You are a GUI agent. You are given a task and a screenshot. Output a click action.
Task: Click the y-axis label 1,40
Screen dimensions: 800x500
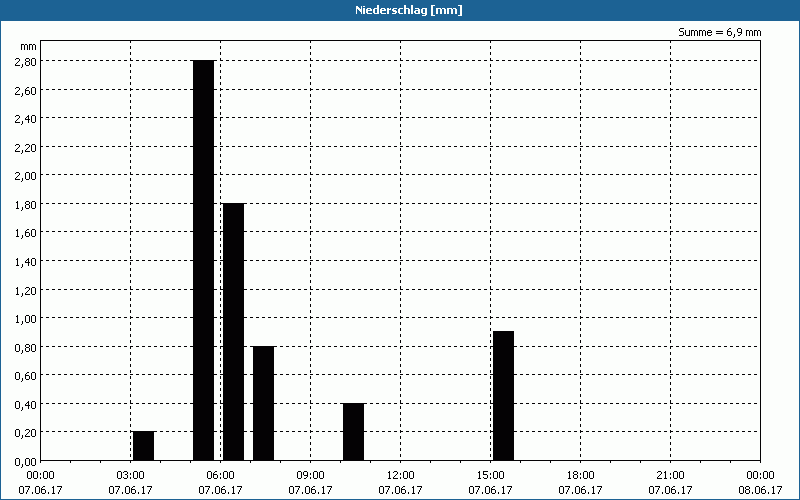[28, 261]
